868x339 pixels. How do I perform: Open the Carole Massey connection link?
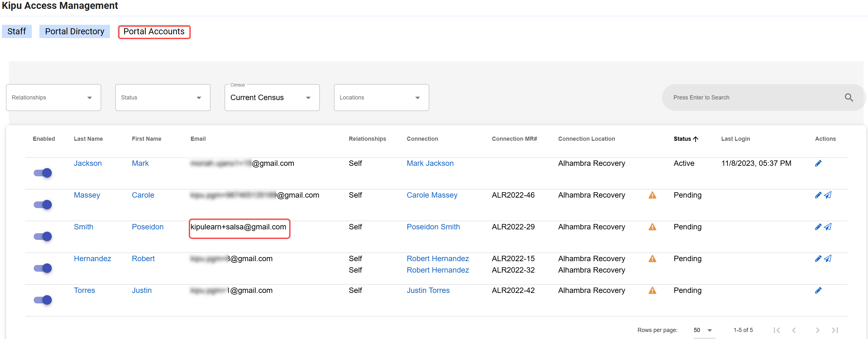tap(432, 195)
